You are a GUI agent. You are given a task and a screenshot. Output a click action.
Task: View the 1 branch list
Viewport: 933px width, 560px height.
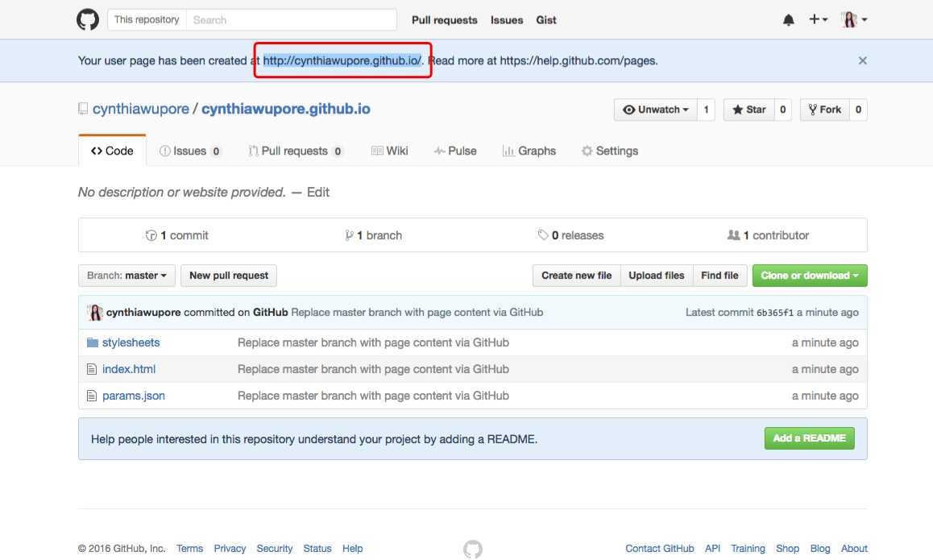[x=373, y=235]
